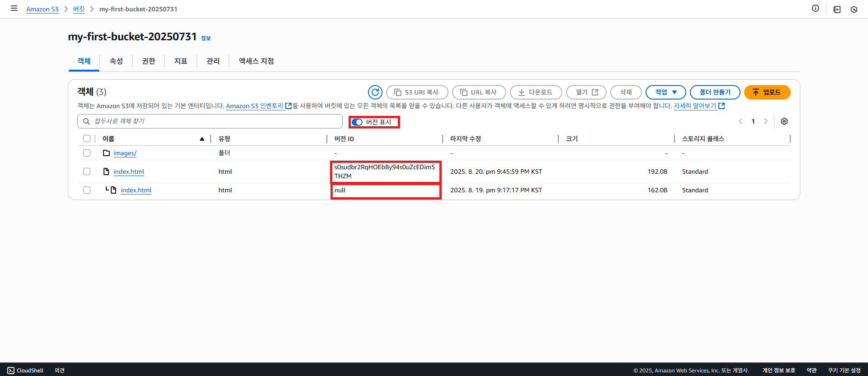
Task: Click the 유형 column header
Action: coord(224,139)
